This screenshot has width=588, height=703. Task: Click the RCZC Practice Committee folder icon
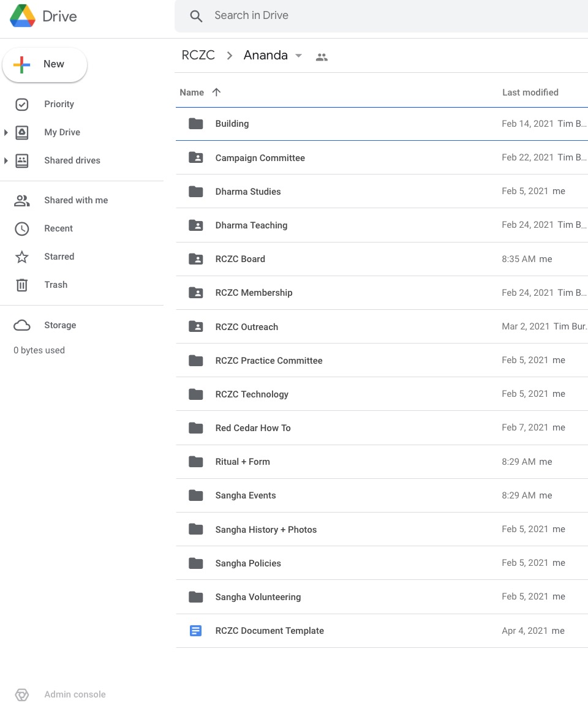(x=195, y=361)
